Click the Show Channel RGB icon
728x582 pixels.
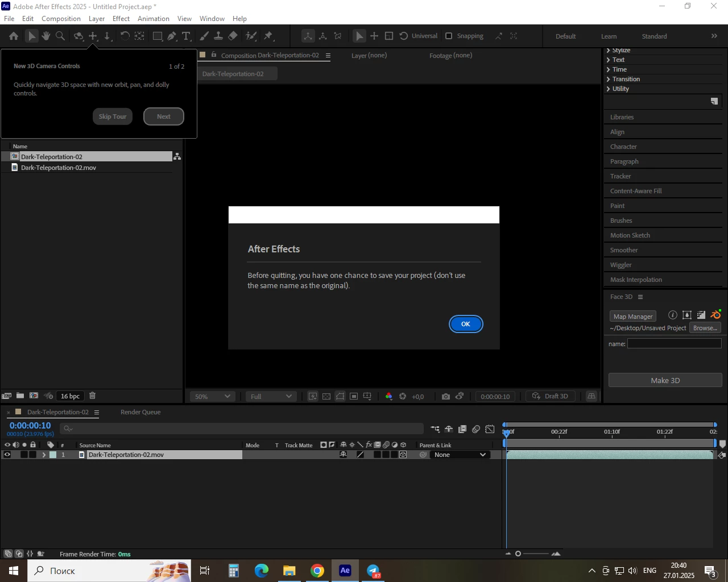[x=389, y=396]
